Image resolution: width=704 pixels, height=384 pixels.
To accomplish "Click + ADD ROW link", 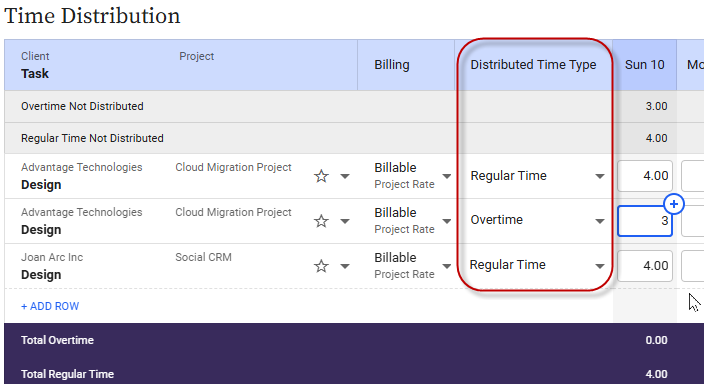I will point(50,306).
